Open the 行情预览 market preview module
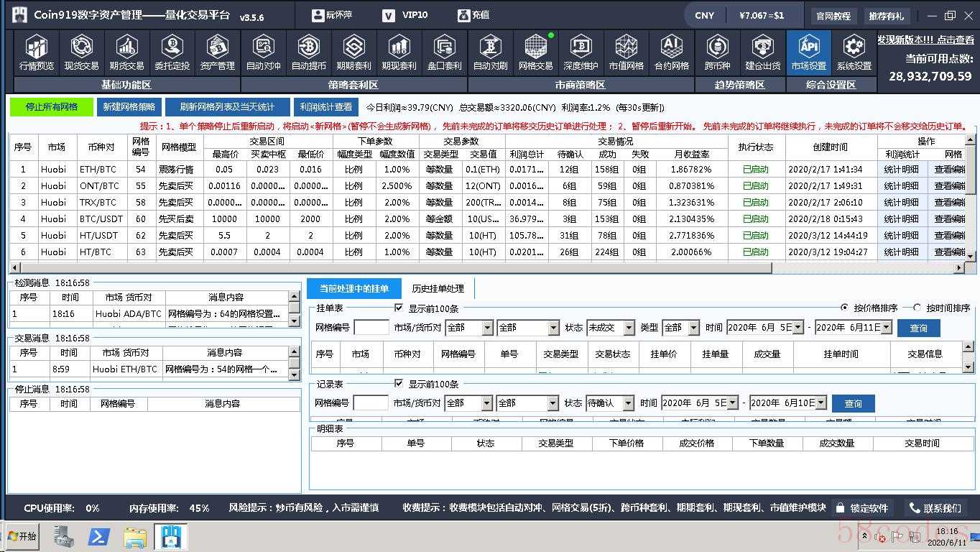Viewport: 980px width, 552px height. point(37,52)
